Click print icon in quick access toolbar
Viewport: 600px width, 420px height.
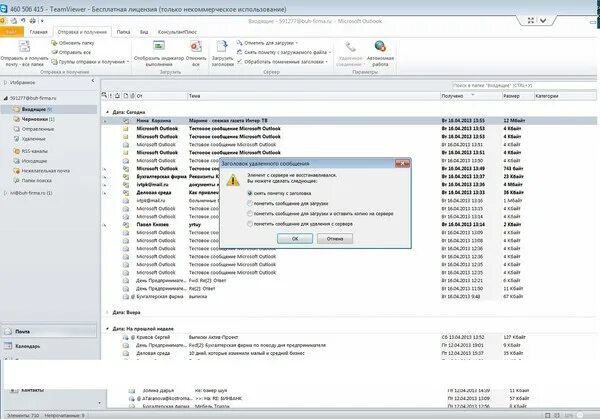click(x=33, y=21)
